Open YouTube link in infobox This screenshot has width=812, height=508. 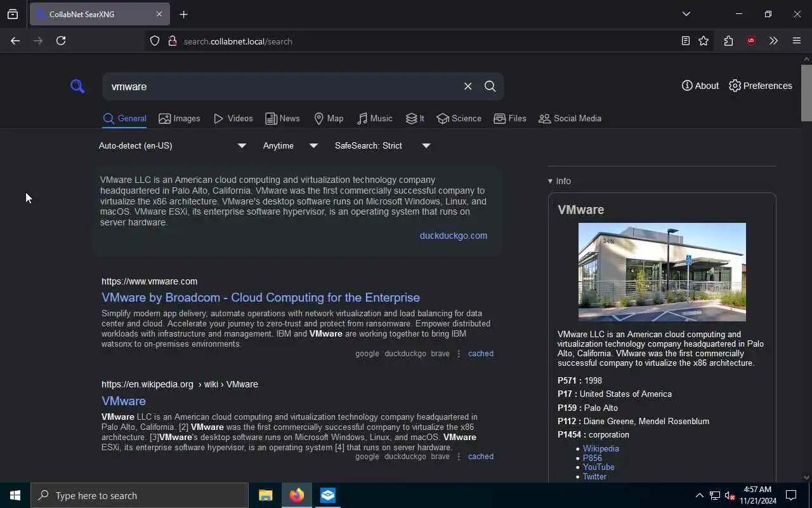click(598, 467)
